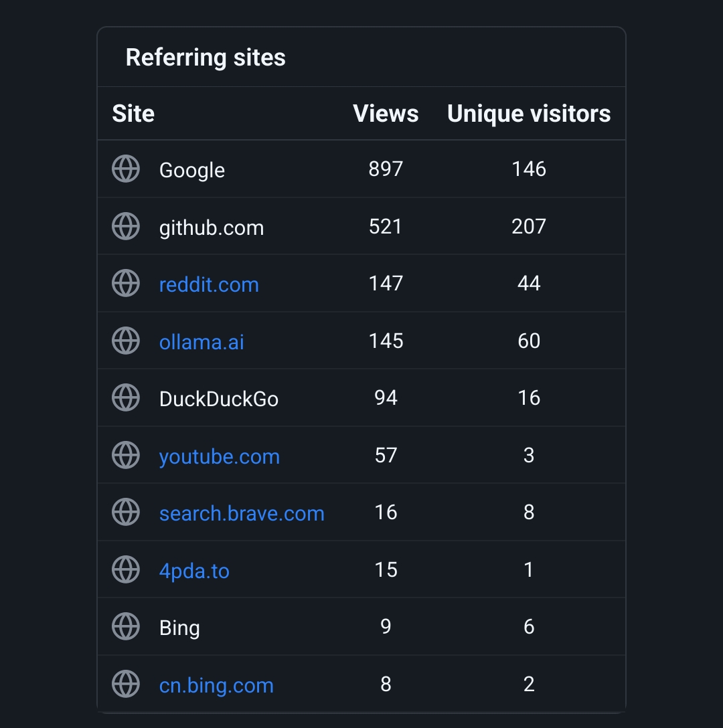This screenshot has height=728, width=723.
Task: Open the 4pda.to referring site
Action: point(194,571)
